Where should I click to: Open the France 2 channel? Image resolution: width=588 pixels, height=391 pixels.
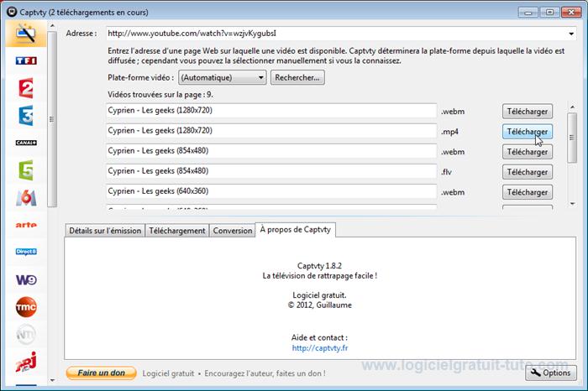click(26, 88)
